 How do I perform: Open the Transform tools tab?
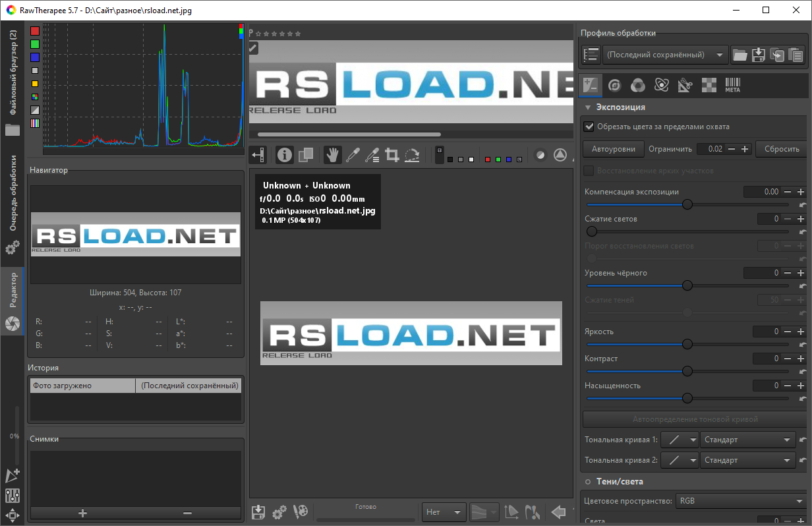click(685, 85)
